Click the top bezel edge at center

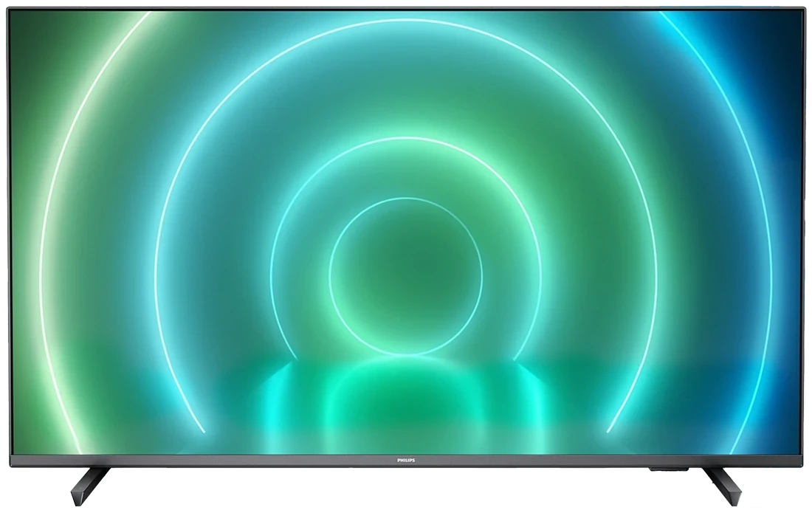tap(405, 8)
